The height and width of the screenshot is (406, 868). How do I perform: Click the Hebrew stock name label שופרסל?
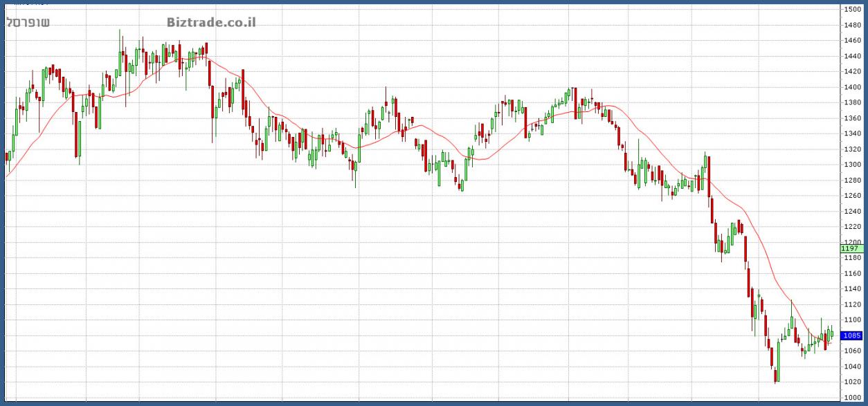click(x=28, y=22)
